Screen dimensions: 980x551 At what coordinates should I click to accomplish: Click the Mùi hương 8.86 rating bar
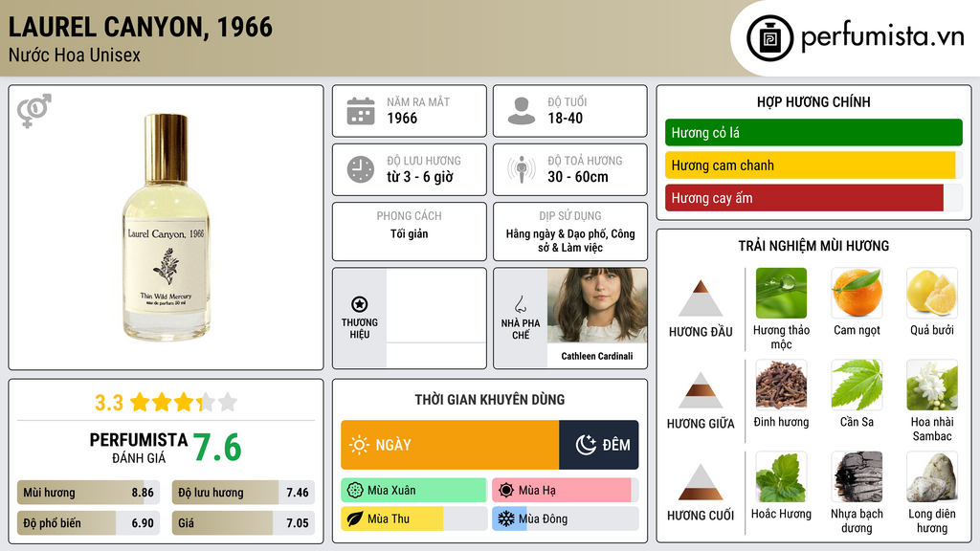pos(89,493)
